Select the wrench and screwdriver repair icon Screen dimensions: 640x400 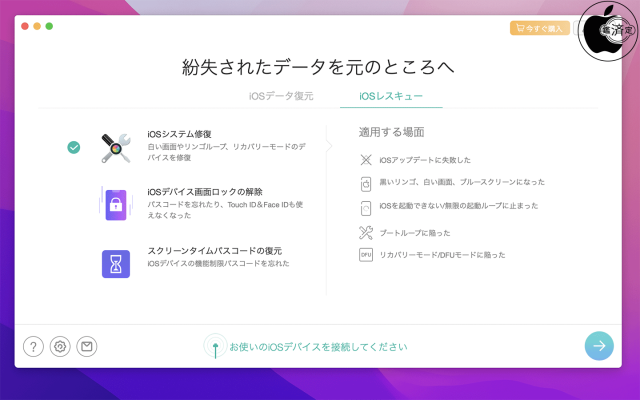pyautogui.click(x=116, y=148)
